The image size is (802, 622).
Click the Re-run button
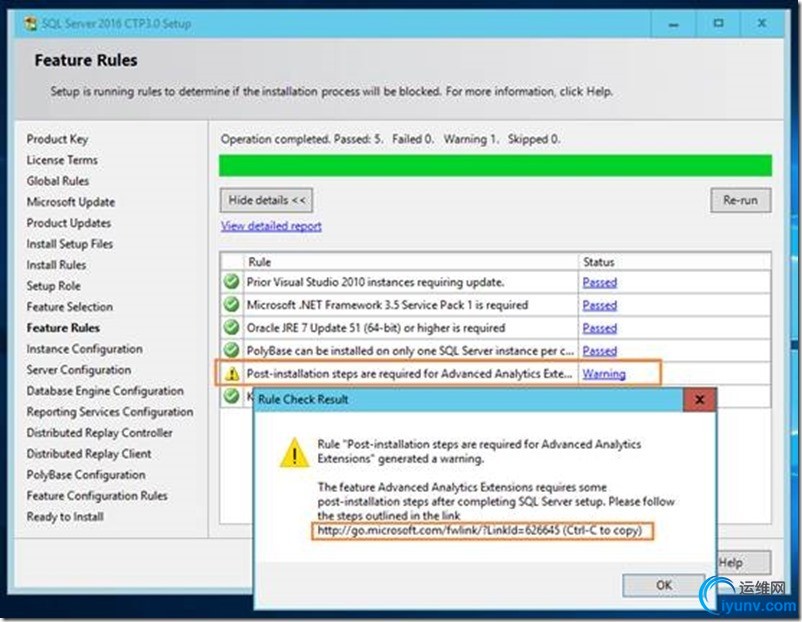(x=740, y=200)
